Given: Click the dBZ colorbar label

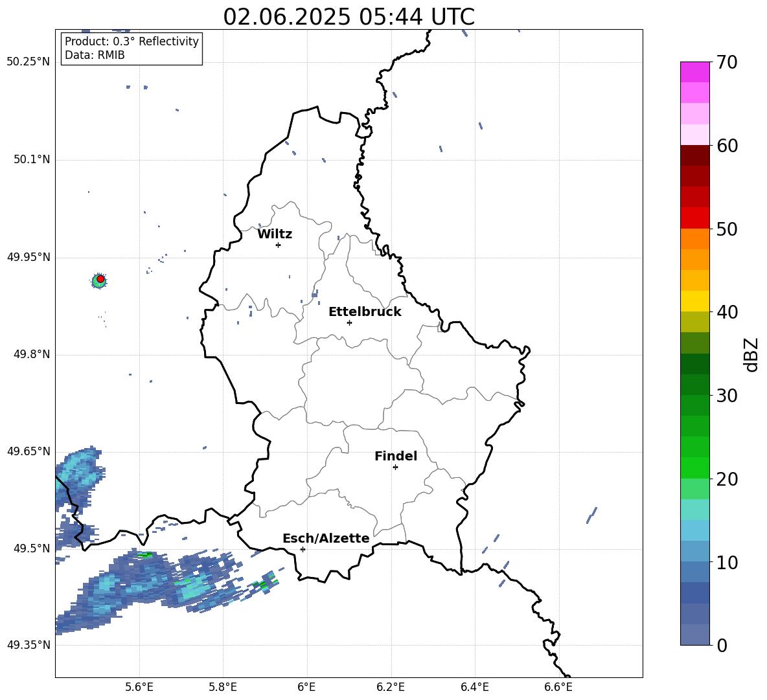Looking at the screenshot, I should 751,354.
